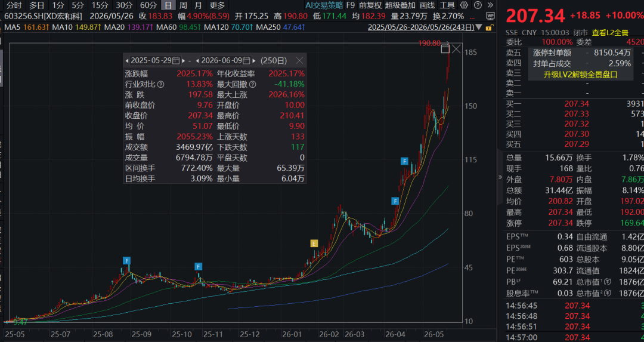Image resolution: width=644 pixels, height=342 pixels.
Task: Click the F marker above 25-10 candles
Action: (x=199, y=266)
